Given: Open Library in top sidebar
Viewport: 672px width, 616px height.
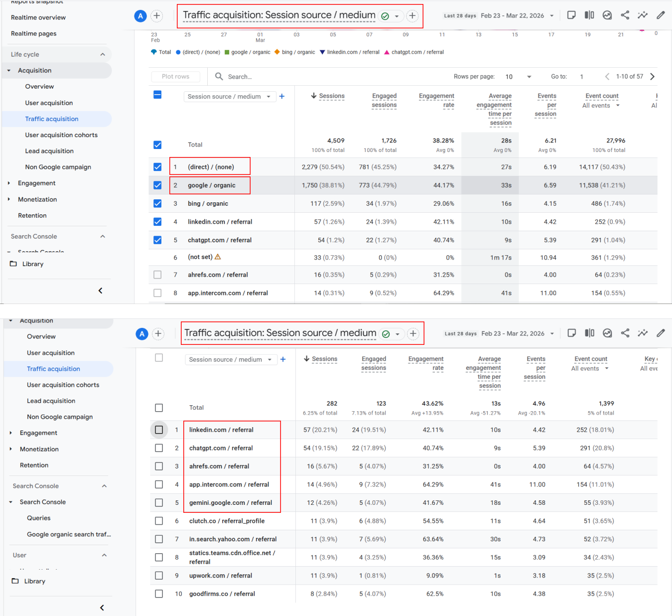Looking at the screenshot, I should [x=27, y=264].
